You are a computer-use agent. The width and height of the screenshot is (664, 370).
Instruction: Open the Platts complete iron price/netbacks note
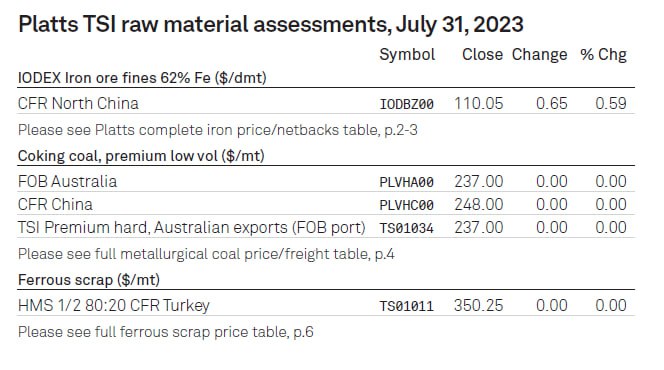click(x=218, y=130)
